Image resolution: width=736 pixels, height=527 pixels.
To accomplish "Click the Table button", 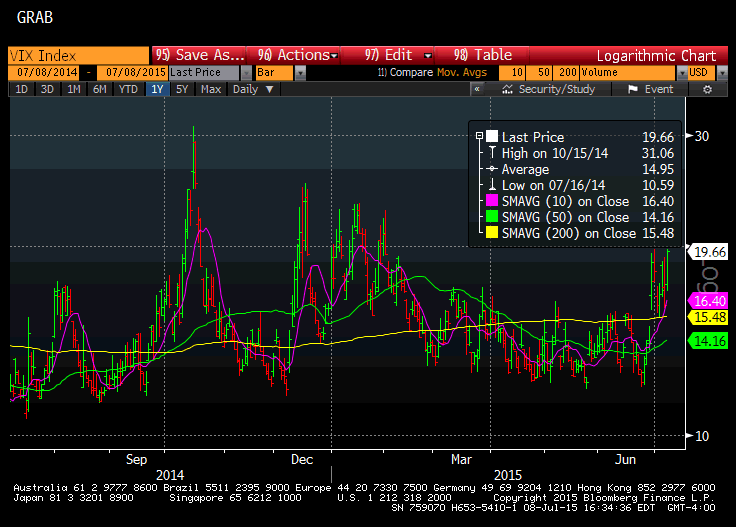I will coord(482,55).
